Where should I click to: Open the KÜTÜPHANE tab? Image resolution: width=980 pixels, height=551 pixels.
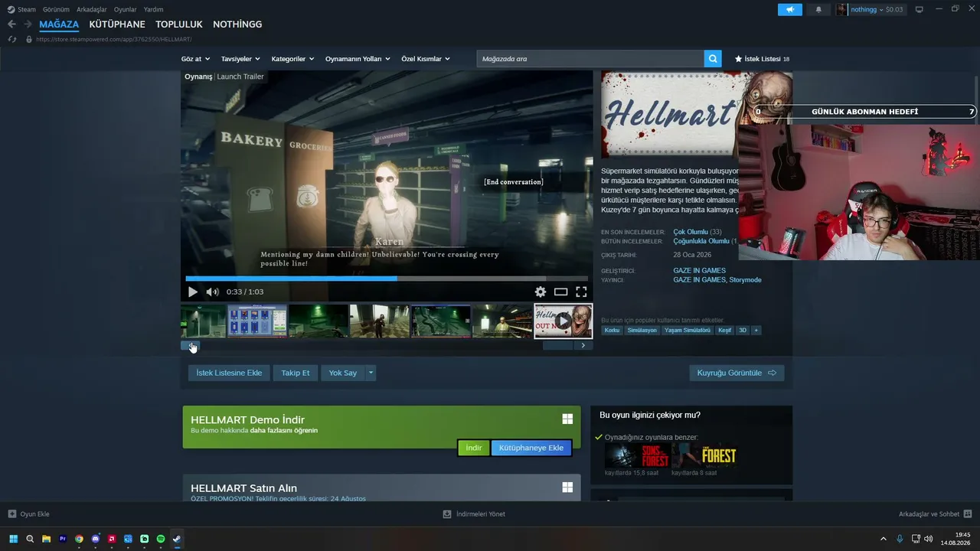tap(117, 24)
